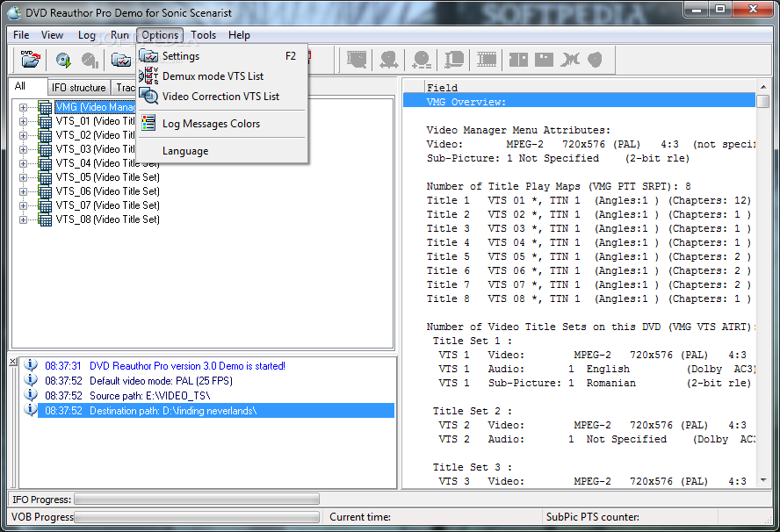780x532 pixels.
Task: Click the grayed head with plus icon
Action: [422, 60]
